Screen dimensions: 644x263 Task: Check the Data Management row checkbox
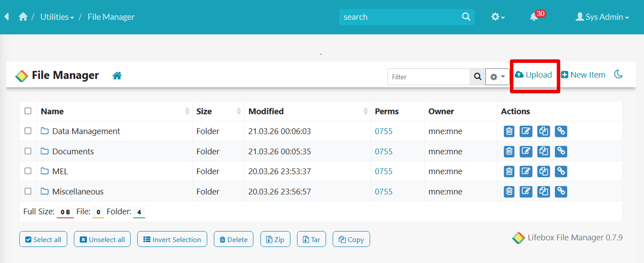[x=28, y=131]
